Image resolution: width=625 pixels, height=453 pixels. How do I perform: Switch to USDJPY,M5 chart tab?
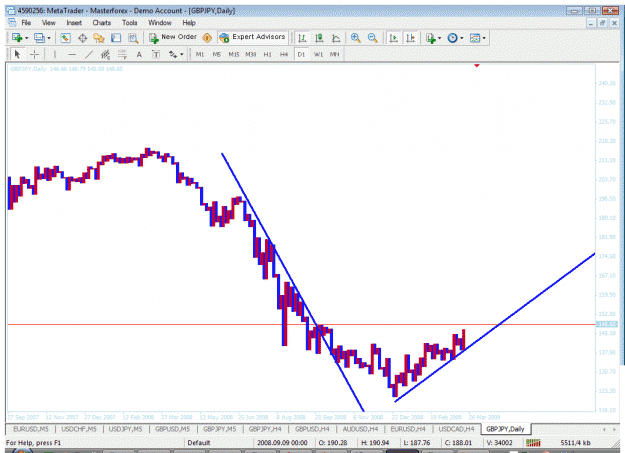[x=126, y=429]
